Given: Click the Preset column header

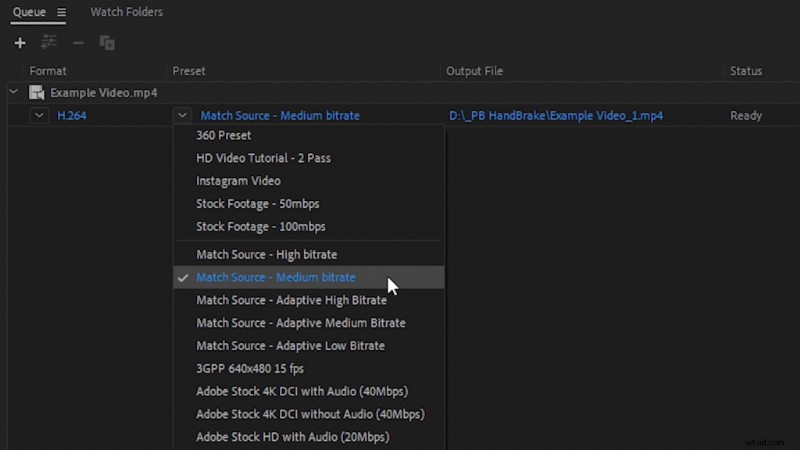Looking at the screenshot, I should pos(189,71).
